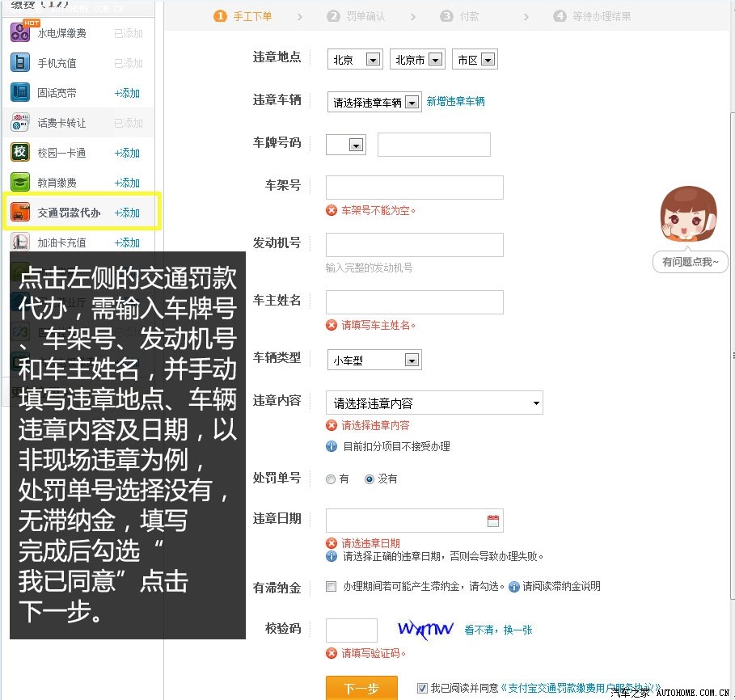Click +添加 next to 教育缴费
This screenshot has width=735, height=700.
tap(127, 183)
